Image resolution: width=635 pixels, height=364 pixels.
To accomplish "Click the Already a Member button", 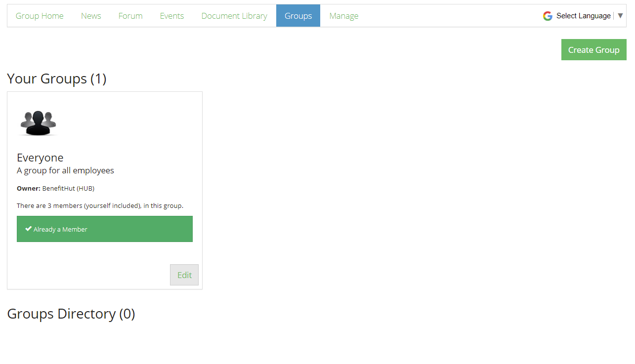I will pyautogui.click(x=105, y=229).
